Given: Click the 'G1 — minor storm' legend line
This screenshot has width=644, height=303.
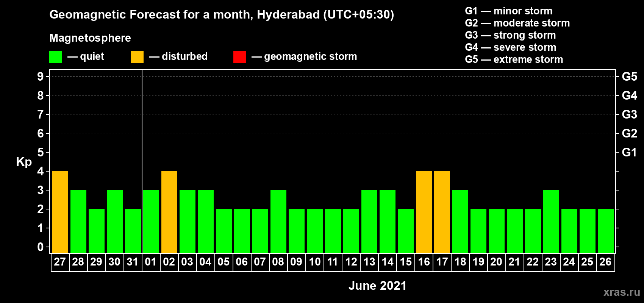Looking at the screenshot, I should (509, 11).
